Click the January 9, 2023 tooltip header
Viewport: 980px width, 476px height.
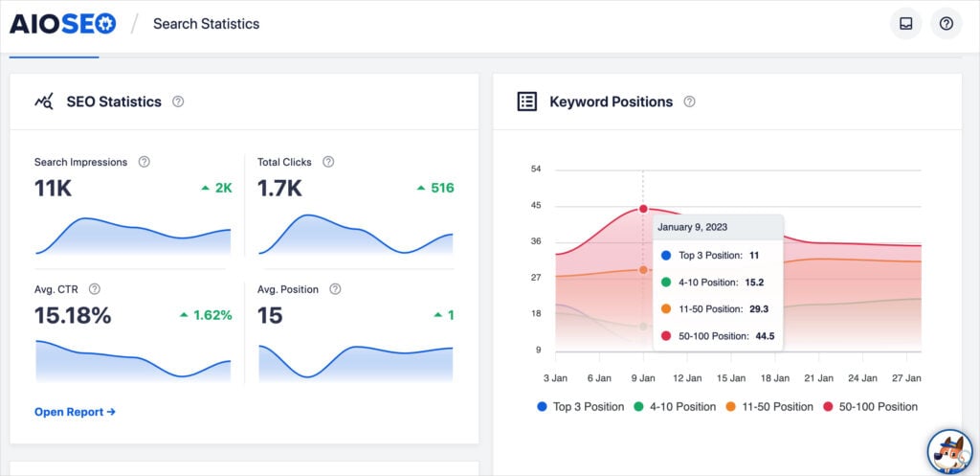coord(718,227)
